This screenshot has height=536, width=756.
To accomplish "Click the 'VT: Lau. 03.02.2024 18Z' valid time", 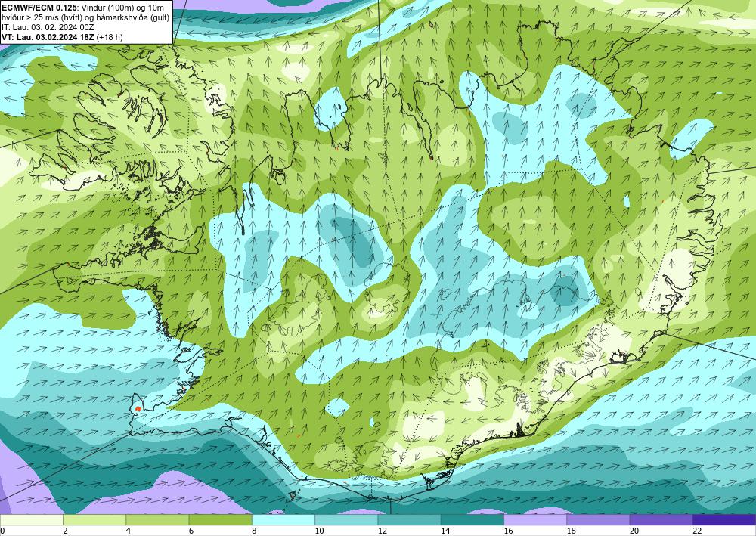I will 48,37.
